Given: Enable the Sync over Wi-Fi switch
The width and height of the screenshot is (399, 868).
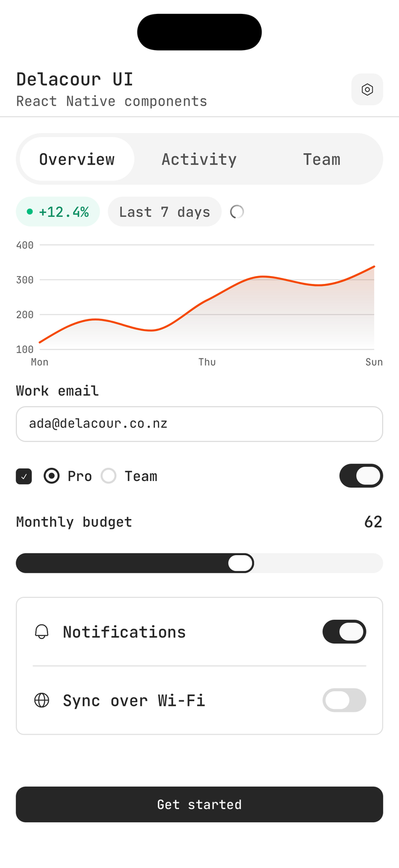Looking at the screenshot, I should (x=344, y=700).
